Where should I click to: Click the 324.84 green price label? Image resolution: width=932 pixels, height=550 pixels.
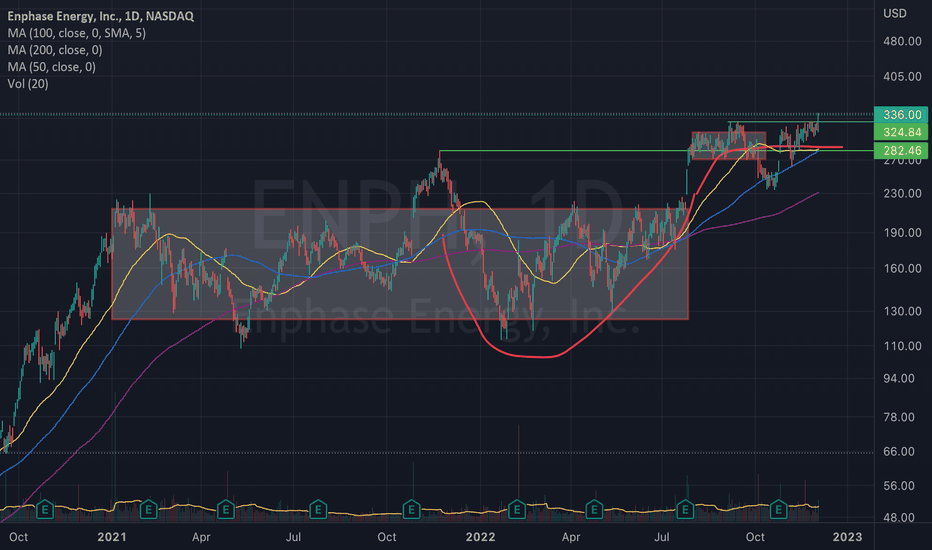pos(901,132)
